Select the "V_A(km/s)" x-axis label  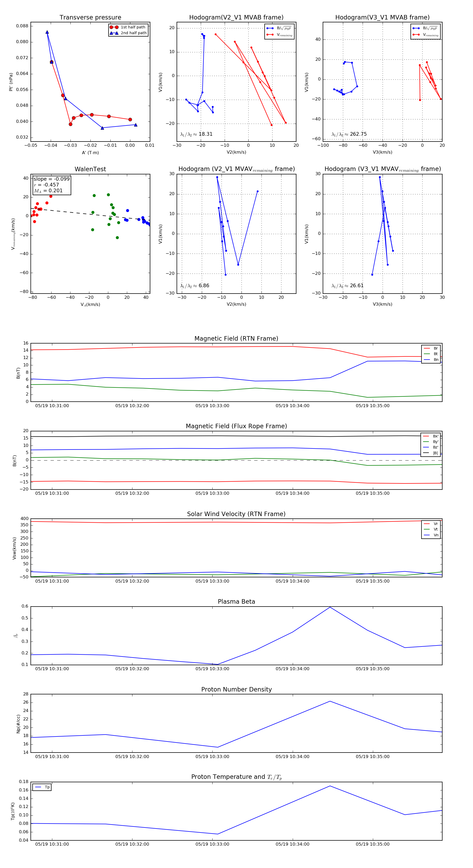[90, 305]
